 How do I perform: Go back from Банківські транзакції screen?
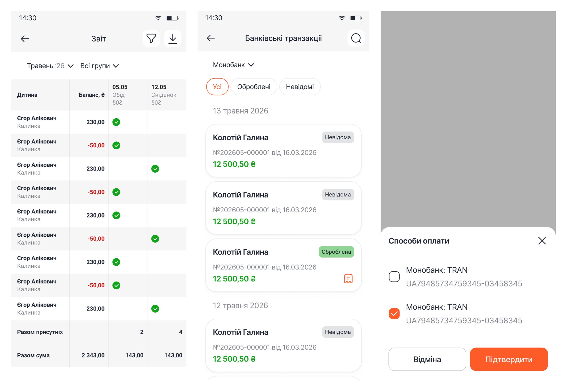click(x=211, y=38)
